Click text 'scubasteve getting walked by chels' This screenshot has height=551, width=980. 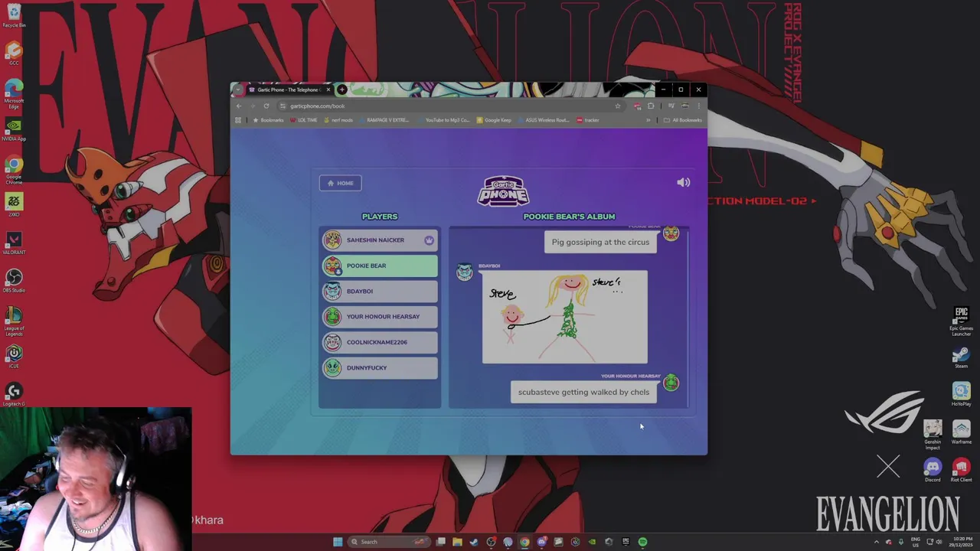pos(583,392)
